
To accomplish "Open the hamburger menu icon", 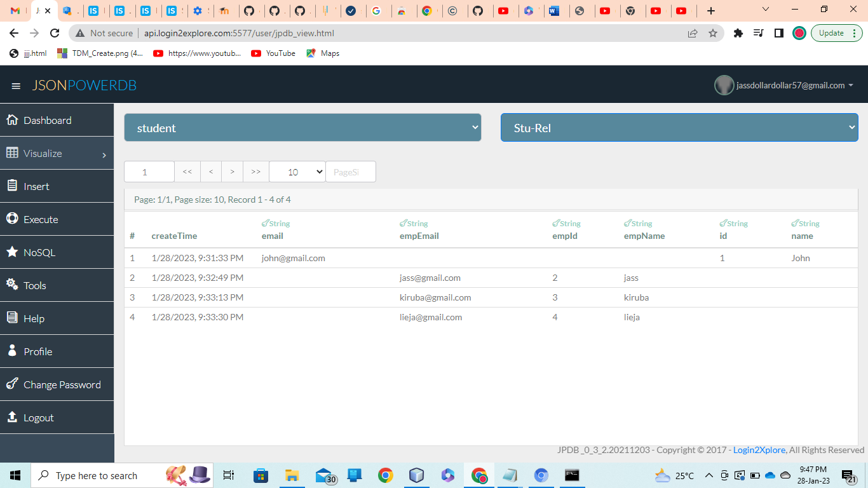I will click(16, 85).
